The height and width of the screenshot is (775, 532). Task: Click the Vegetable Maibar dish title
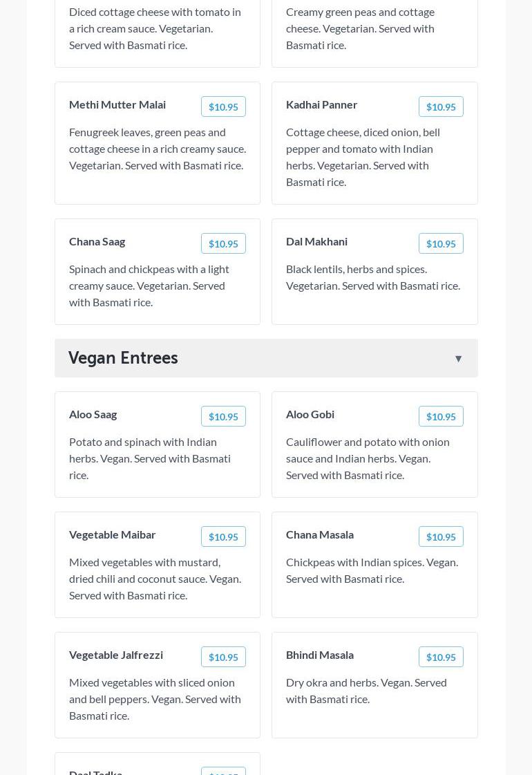click(112, 534)
